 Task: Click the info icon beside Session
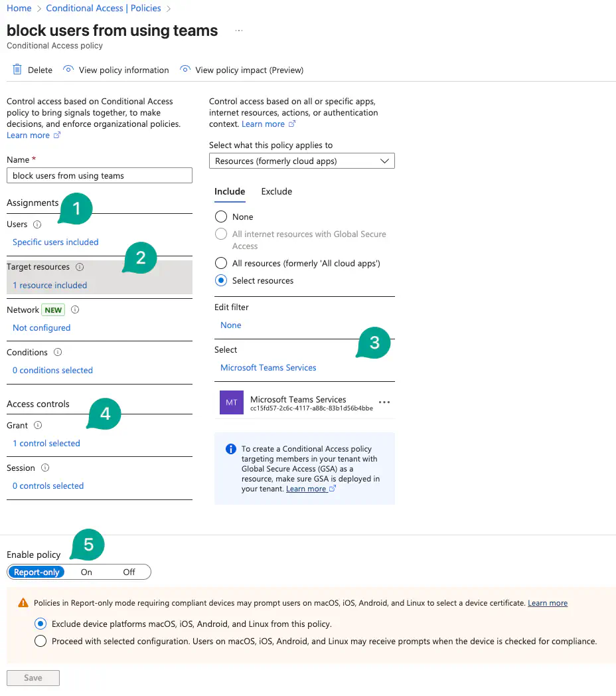click(45, 468)
